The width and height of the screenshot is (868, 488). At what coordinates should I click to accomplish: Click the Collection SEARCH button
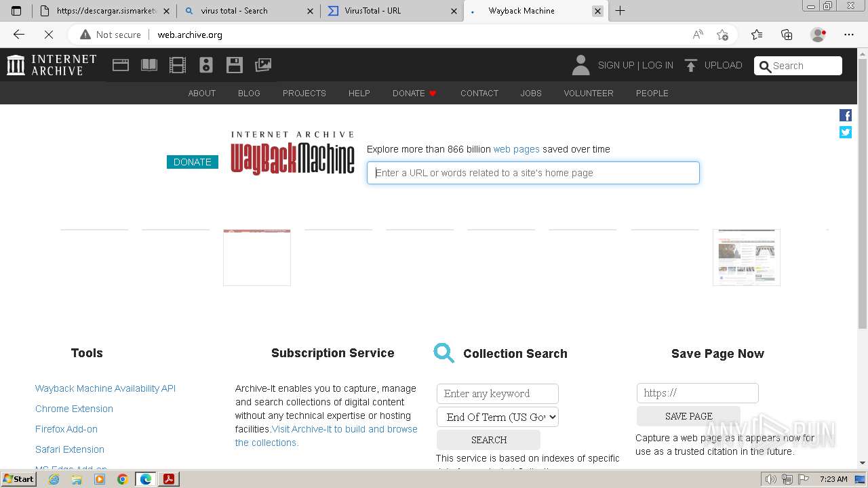489,440
